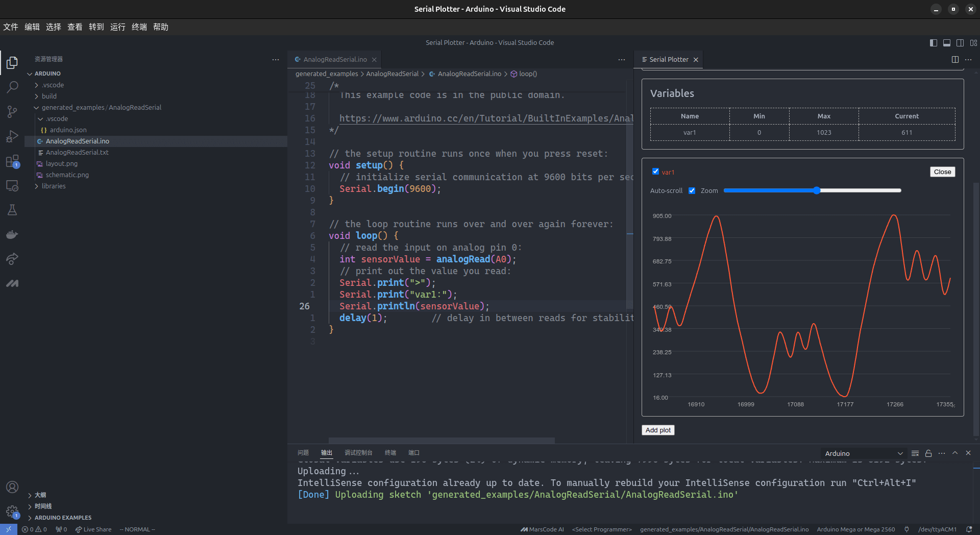Switch to 调试控制台 panel tab
Image resolution: width=980 pixels, height=535 pixels.
(x=358, y=453)
